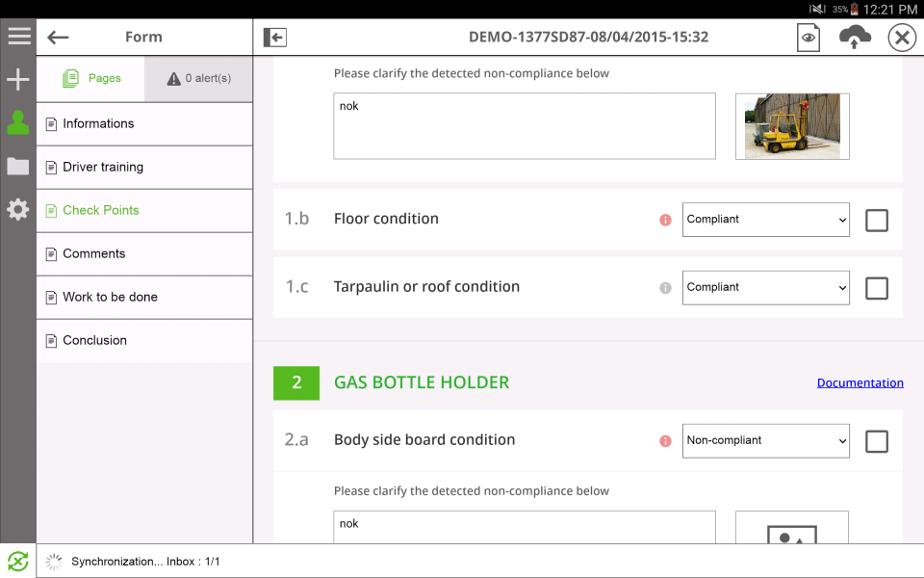The width and height of the screenshot is (924, 578).
Task: Change the Tarpaulin or roof condition dropdown
Action: click(765, 287)
